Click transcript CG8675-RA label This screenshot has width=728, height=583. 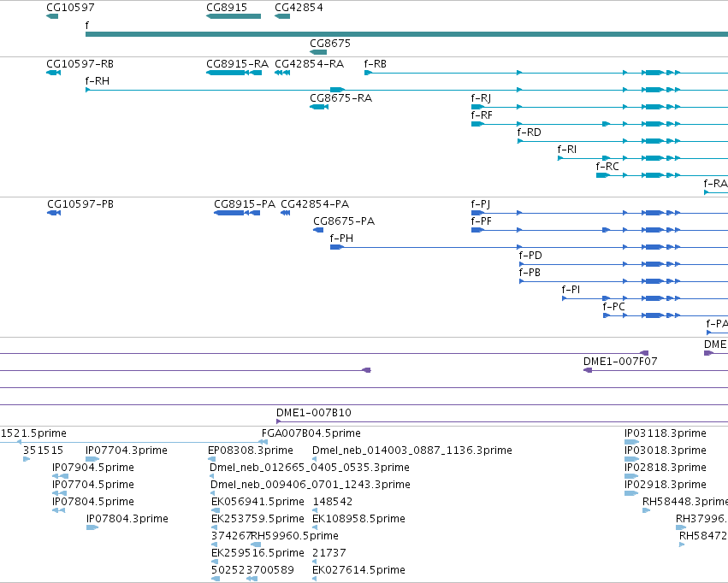point(340,98)
